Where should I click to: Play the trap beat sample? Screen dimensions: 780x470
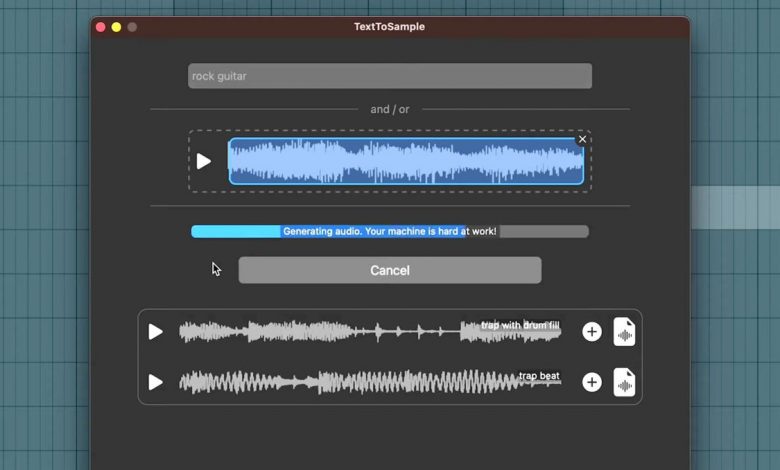pyautogui.click(x=156, y=382)
